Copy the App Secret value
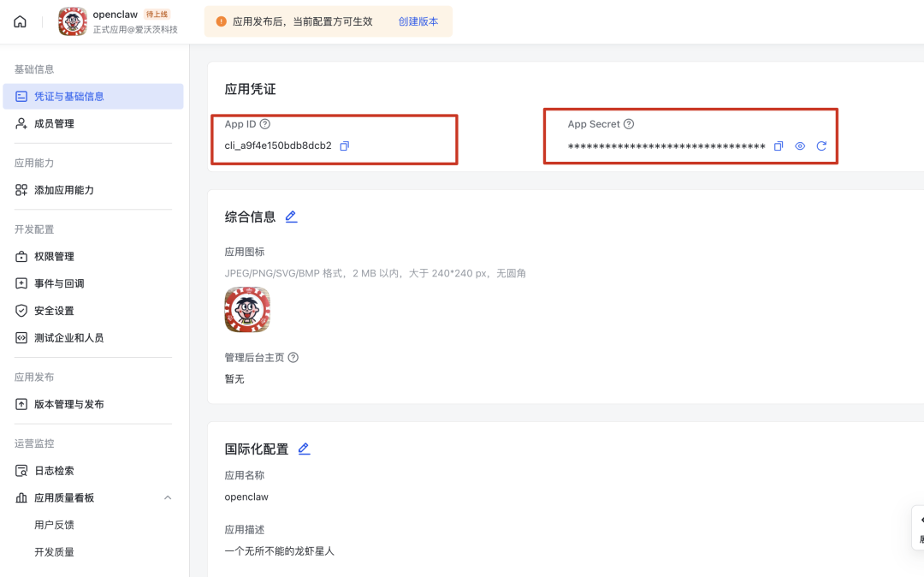The height and width of the screenshot is (577, 924). click(778, 146)
